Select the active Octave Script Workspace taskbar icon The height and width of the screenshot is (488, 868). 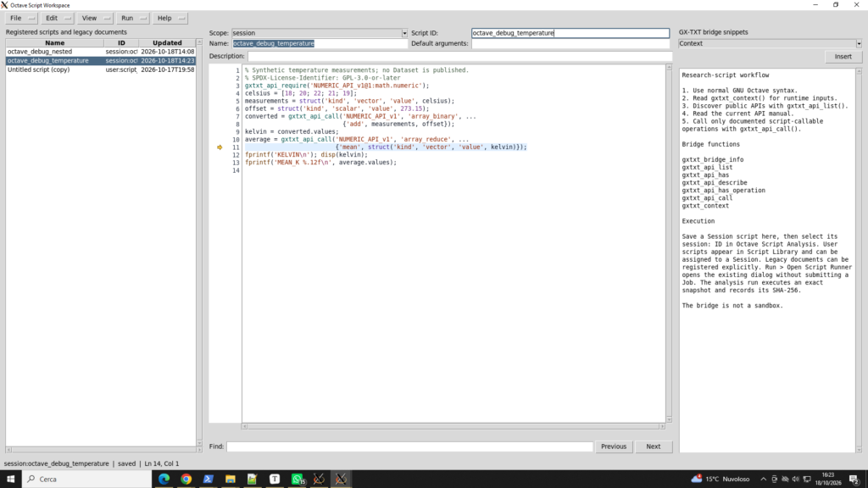[x=341, y=480]
